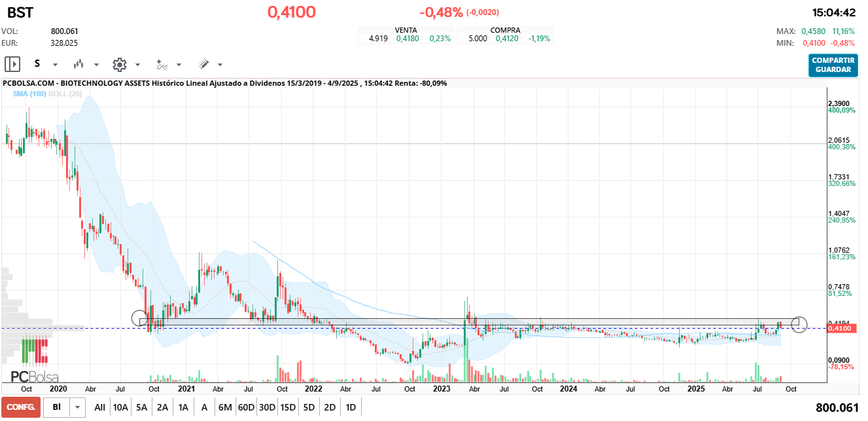The height and width of the screenshot is (421, 868).
Task: Select the 5D time range
Action: point(309,407)
